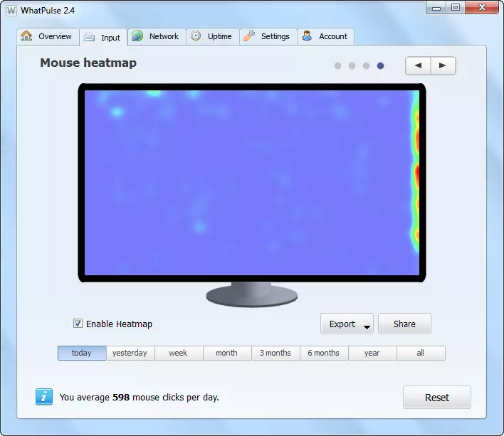Click the house icon on Overview tab
Screen dimensions: 504x436
pos(26,36)
